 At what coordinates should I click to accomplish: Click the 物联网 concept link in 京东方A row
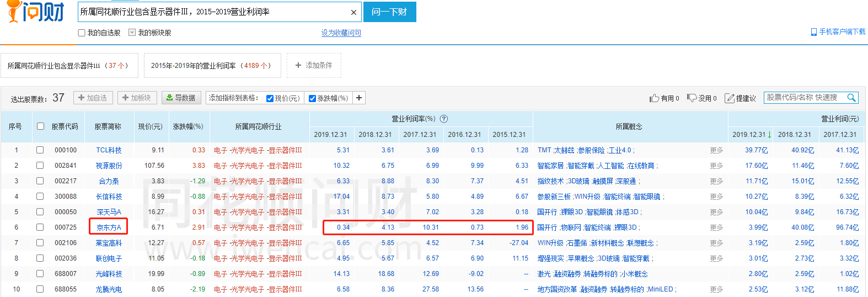571,227
